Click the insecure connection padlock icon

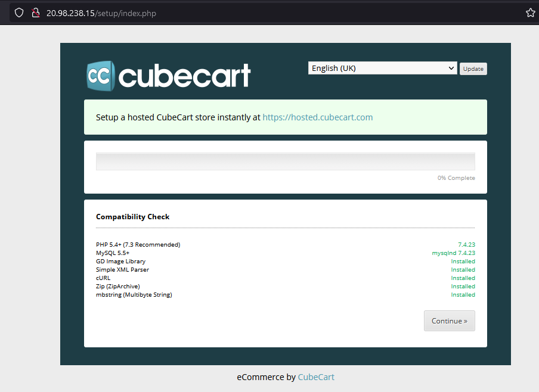pos(35,13)
